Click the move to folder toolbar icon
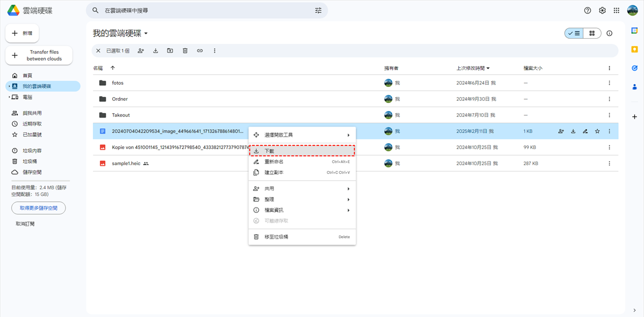The width and height of the screenshot is (644, 317). click(x=170, y=51)
